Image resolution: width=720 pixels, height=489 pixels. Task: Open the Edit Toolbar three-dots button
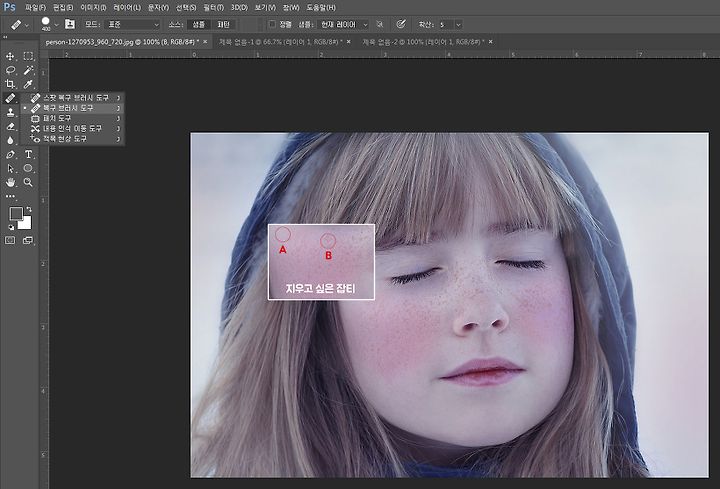coord(10,196)
